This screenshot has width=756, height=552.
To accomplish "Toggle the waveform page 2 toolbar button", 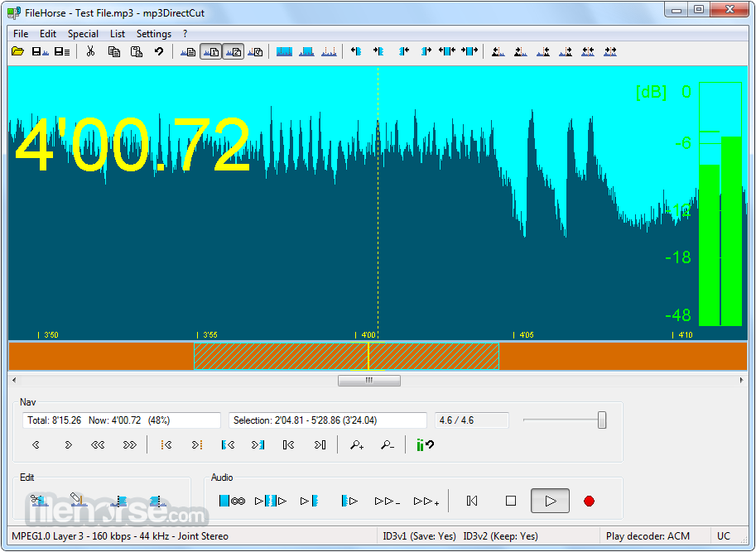I will [233, 51].
